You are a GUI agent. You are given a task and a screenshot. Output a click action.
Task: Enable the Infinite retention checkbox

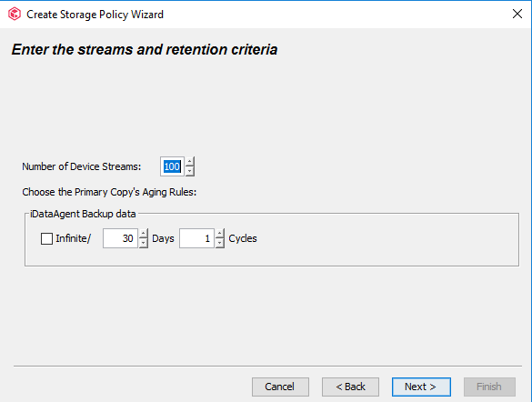(46, 238)
